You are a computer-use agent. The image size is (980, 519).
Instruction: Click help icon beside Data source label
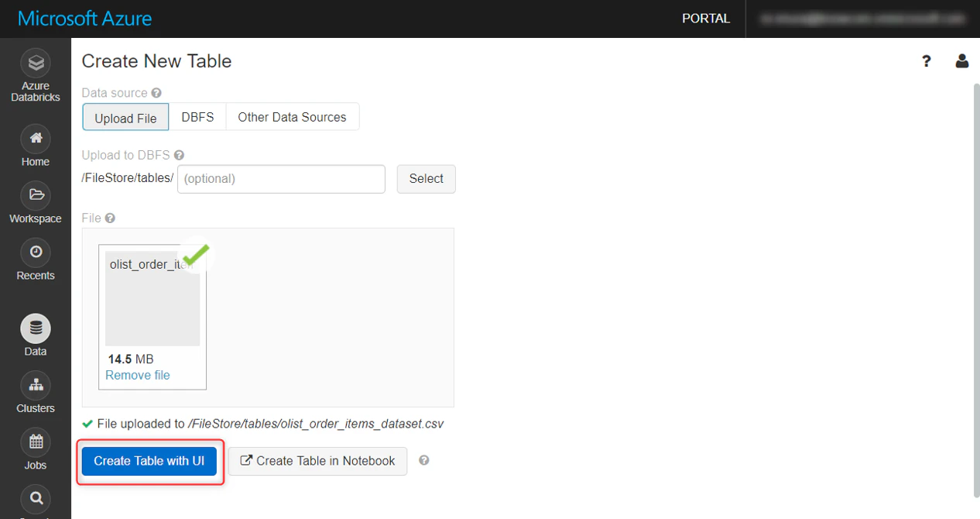[x=156, y=93]
